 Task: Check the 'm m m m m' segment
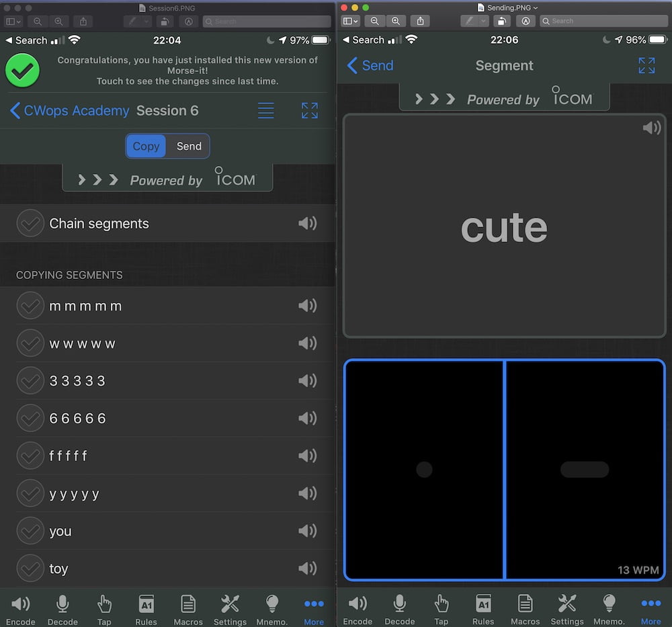pyautogui.click(x=30, y=306)
